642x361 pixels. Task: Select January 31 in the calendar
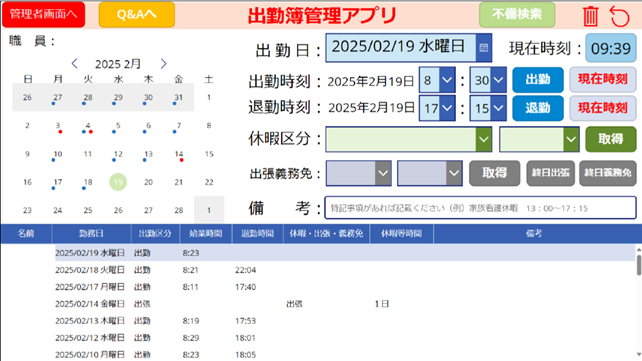tap(179, 97)
